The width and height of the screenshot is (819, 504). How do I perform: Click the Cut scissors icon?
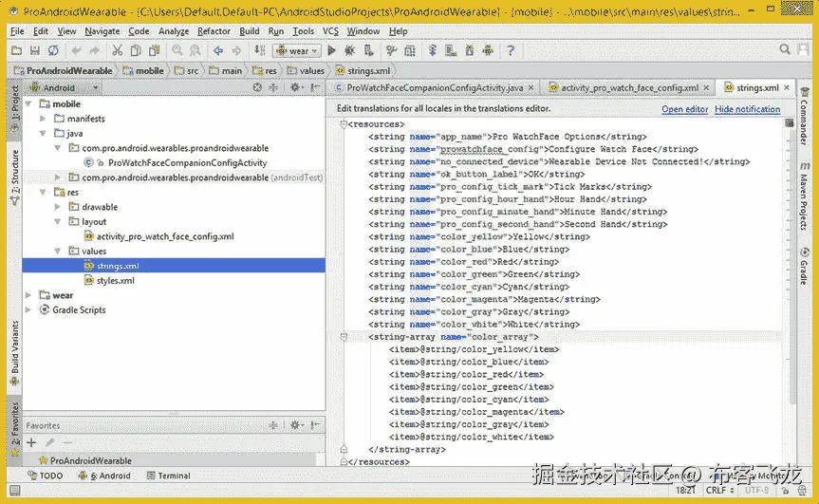point(118,50)
